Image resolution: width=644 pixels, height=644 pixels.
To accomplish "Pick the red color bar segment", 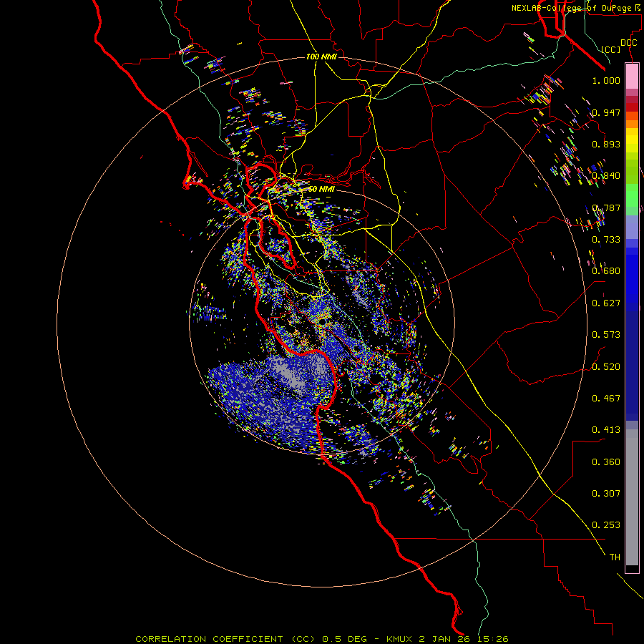I will pos(632,107).
